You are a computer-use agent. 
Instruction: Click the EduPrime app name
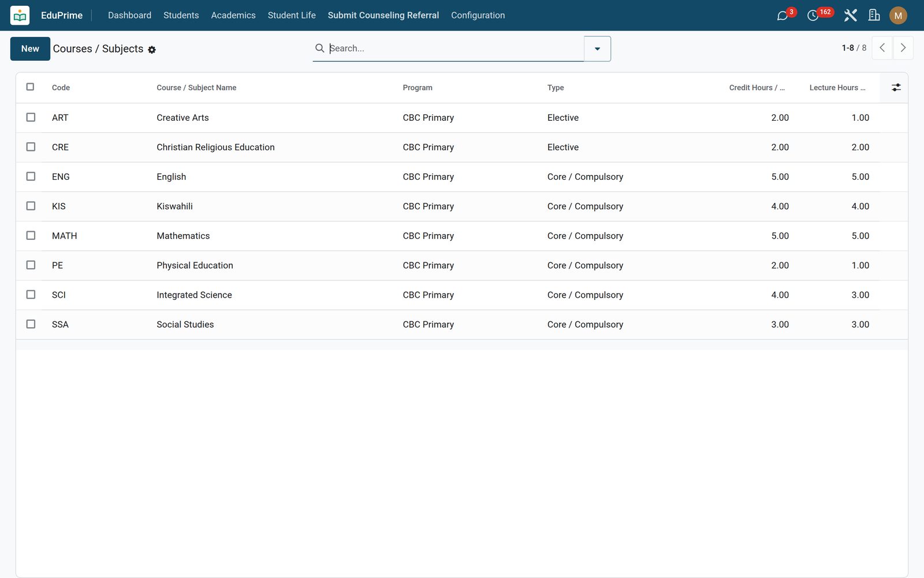point(62,16)
